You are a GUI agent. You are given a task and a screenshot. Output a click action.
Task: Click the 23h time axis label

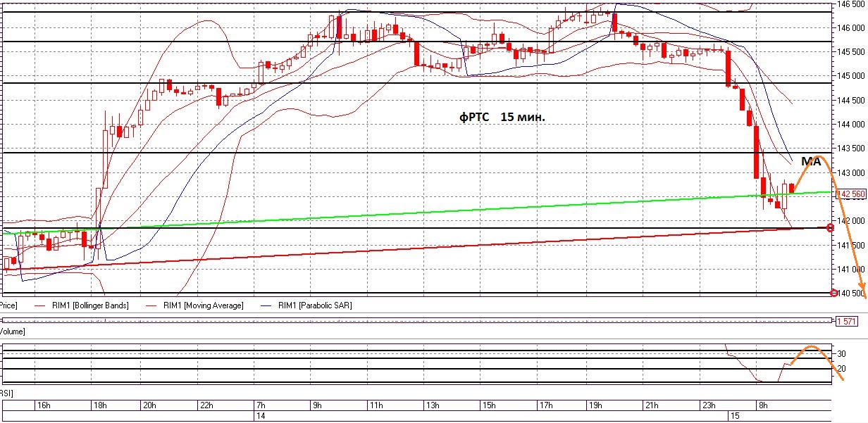(x=708, y=405)
